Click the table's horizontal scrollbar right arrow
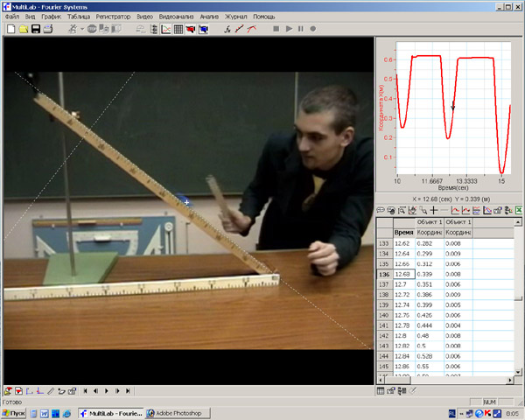 510,380
